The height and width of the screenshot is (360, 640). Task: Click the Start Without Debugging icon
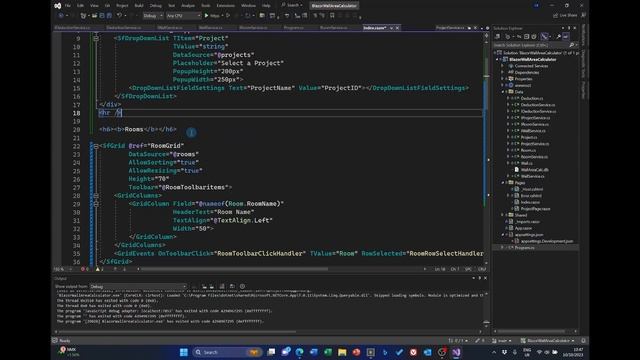click(228, 16)
